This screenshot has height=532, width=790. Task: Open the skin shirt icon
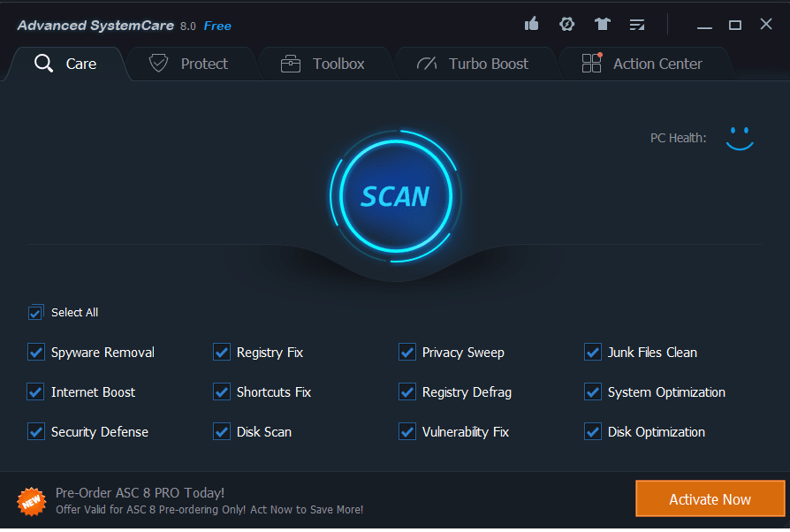(603, 24)
